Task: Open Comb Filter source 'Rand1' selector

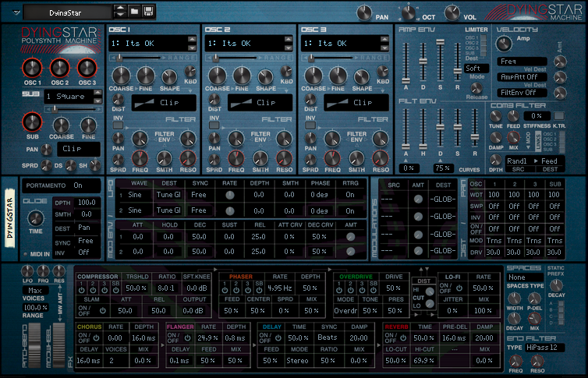Action: coord(519,161)
